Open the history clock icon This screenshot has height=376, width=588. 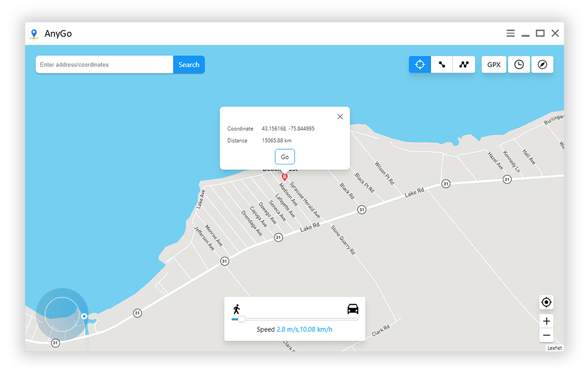coord(519,64)
